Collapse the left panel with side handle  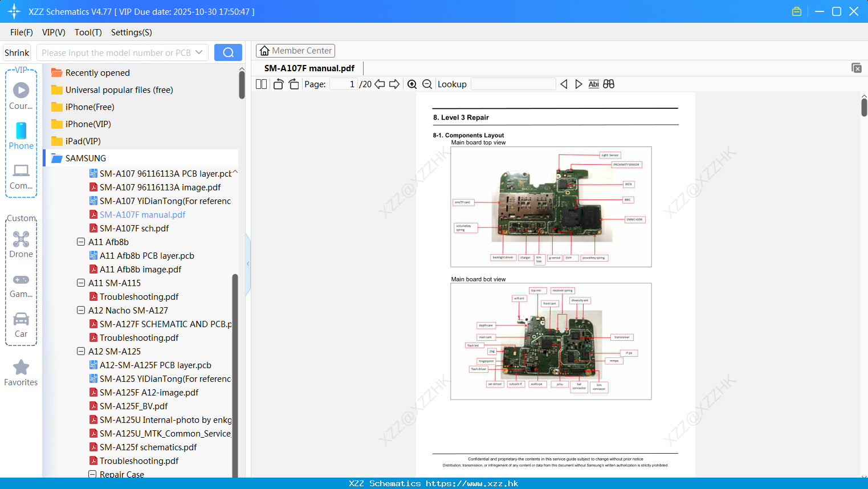coord(248,264)
